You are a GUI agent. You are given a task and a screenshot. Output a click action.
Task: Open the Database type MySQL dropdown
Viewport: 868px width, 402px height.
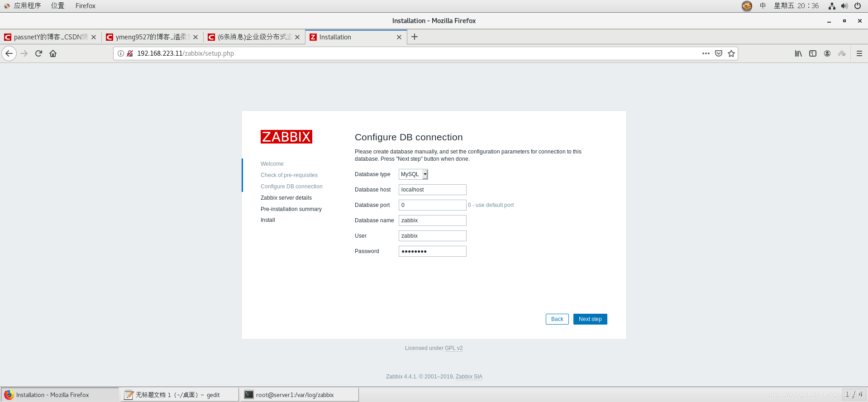(413, 174)
